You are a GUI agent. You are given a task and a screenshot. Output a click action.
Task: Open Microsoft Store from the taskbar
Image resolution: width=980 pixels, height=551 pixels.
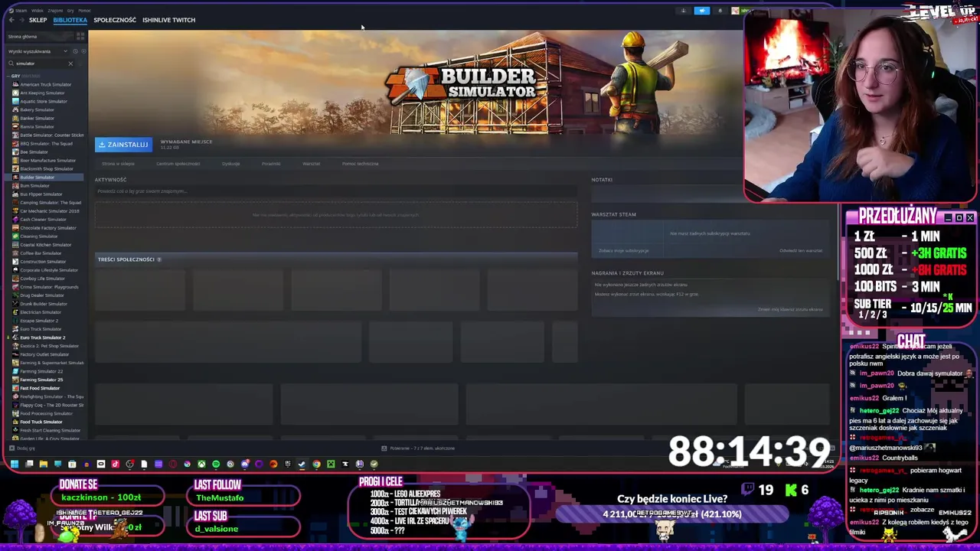[x=72, y=464]
